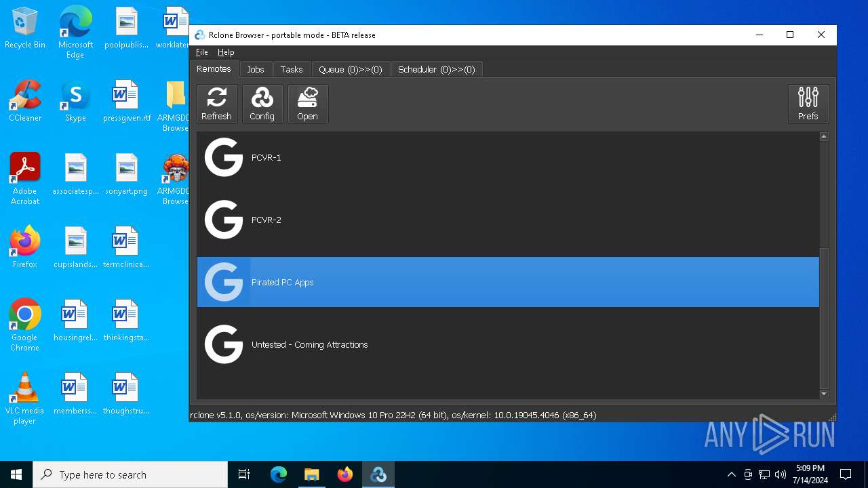868x488 pixels.
Task: Select the housingrel... Word document
Action: (75, 321)
